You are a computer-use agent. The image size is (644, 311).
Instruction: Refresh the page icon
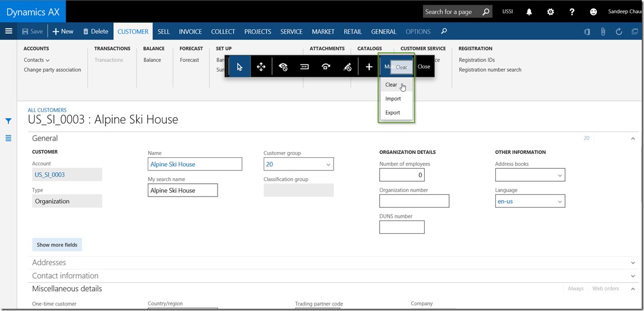click(620, 32)
